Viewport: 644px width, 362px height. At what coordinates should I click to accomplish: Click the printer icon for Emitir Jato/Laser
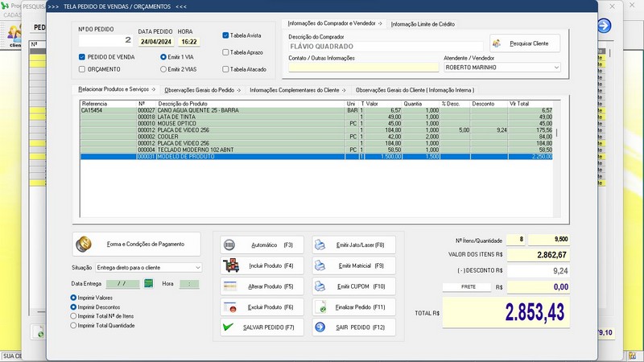pyautogui.click(x=320, y=245)
